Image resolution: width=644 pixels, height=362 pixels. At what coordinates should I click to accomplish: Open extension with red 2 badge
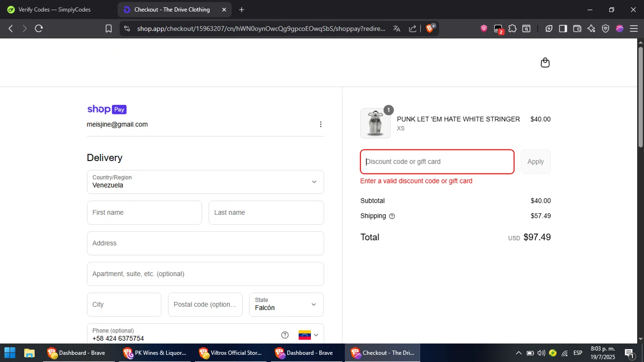pos(498,29)
